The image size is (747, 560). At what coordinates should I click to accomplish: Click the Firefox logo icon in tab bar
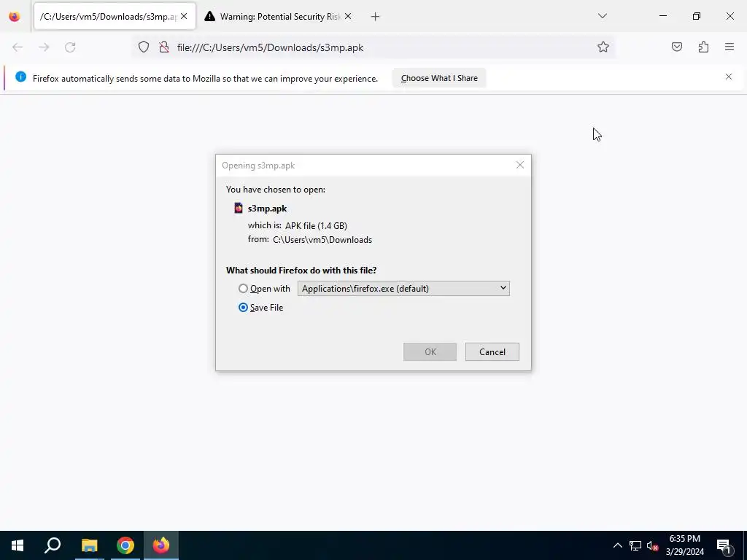click(x=15, y=17)
